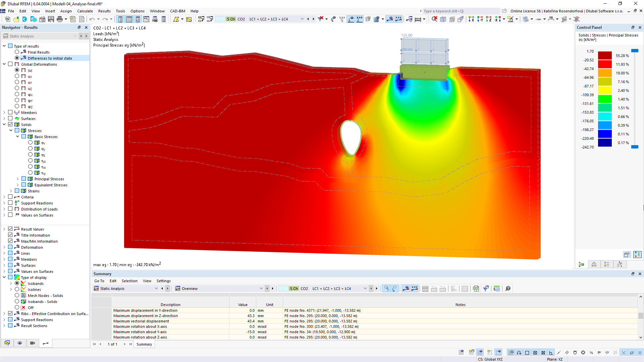This screenshot has width=644, height=362.
Task: Toggle the Mesh Nodes - Solids option
Action: point(16,295)
